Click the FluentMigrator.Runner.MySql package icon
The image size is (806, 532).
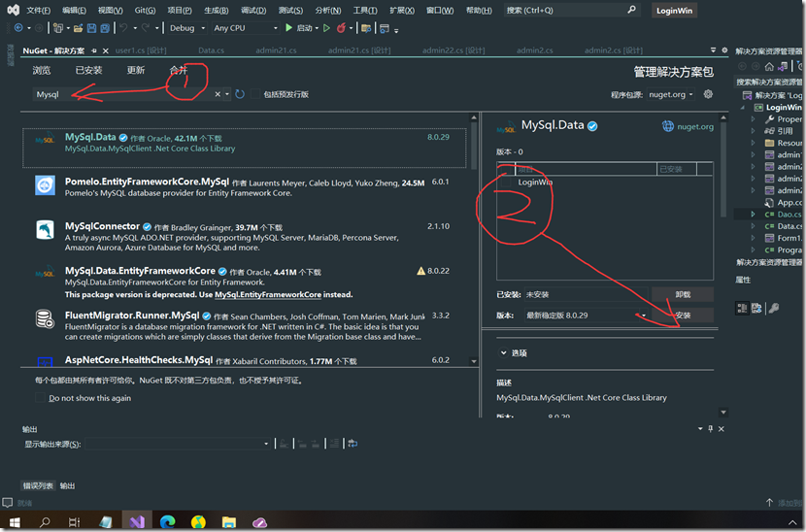[x=45, y=318]
